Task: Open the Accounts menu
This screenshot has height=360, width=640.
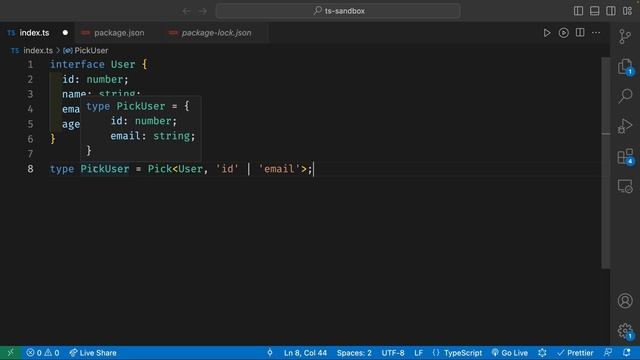Action: click(x=624, y=301)
